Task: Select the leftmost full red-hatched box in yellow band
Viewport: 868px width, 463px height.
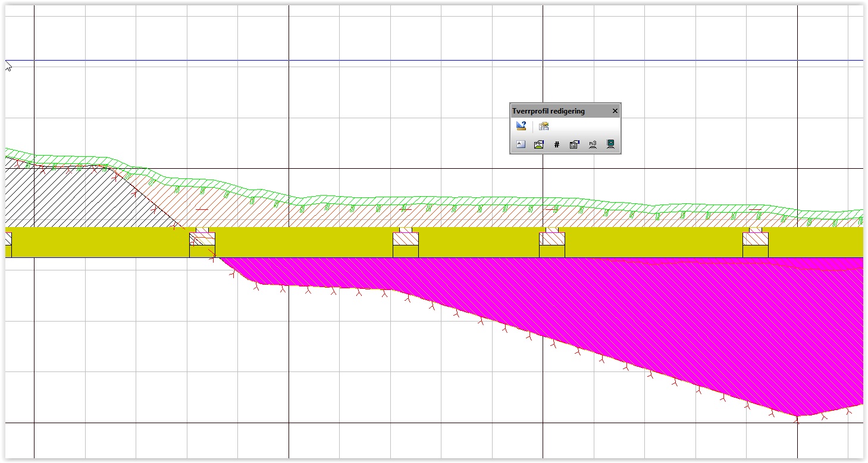Action: coord(202,239)
